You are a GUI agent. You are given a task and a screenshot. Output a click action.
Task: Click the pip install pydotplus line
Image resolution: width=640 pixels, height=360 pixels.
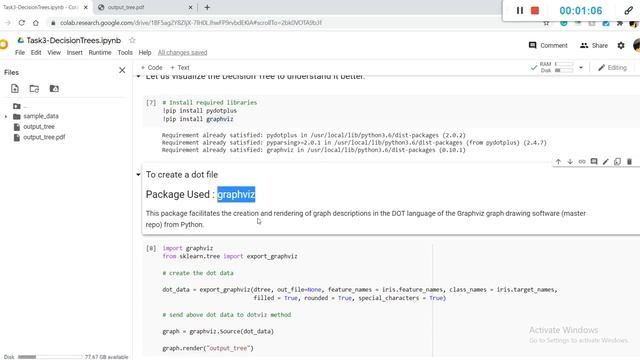[200, 111]
